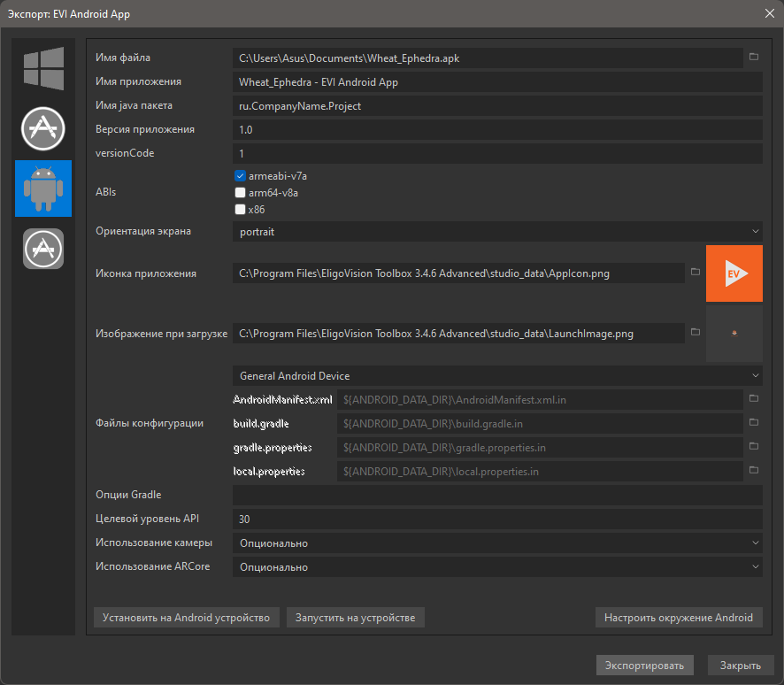Enable the arm64-v8a ABI checkbox
Image resolution: width=784 pixels, height=685 pixels.
(x=240, y=193)
